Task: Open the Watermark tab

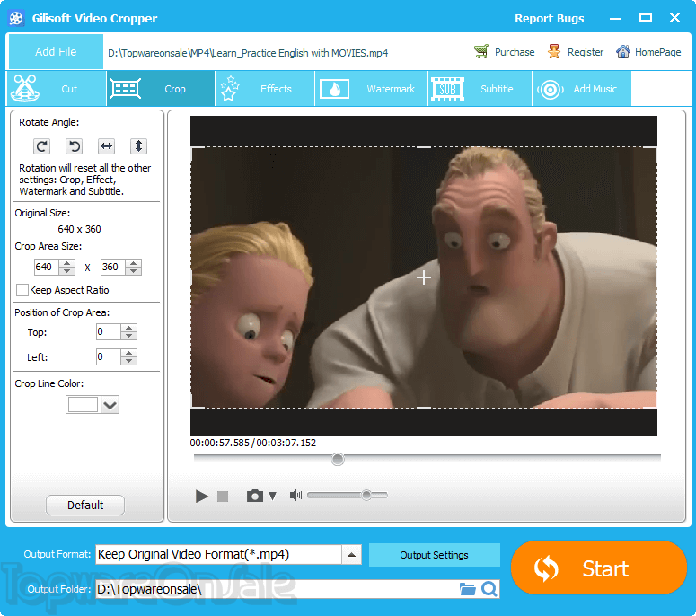Action: (x=372, y=89)
